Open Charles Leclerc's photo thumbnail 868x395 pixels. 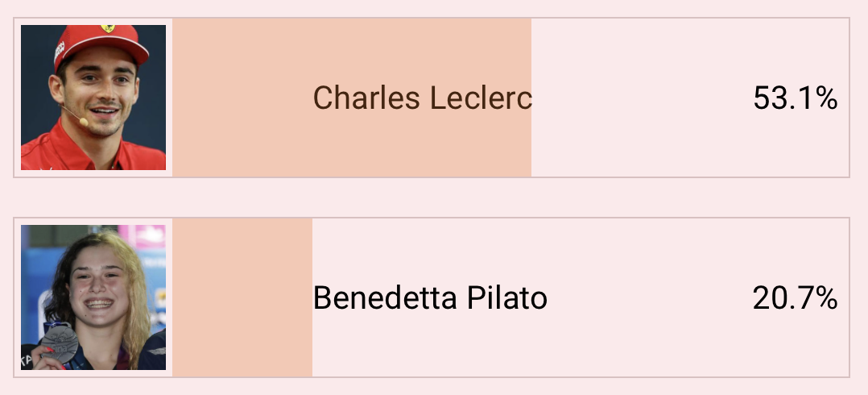coord(93,98)
